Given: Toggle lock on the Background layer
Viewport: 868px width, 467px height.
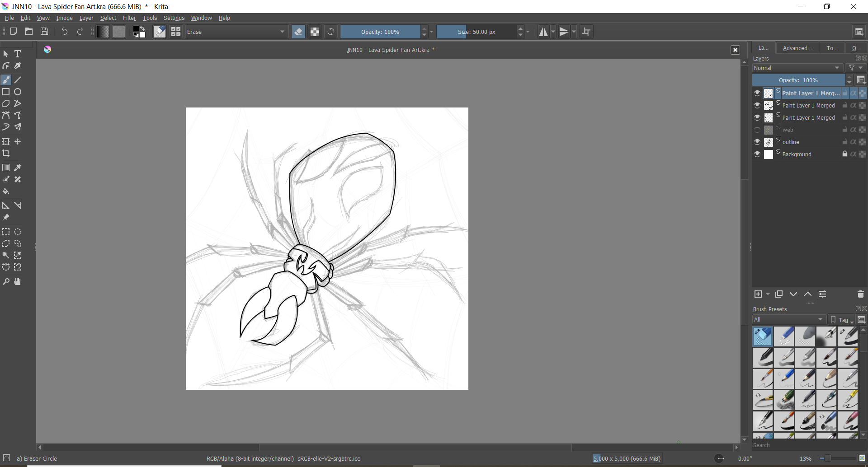Looking at the screenshot, I should click(844, 154).
